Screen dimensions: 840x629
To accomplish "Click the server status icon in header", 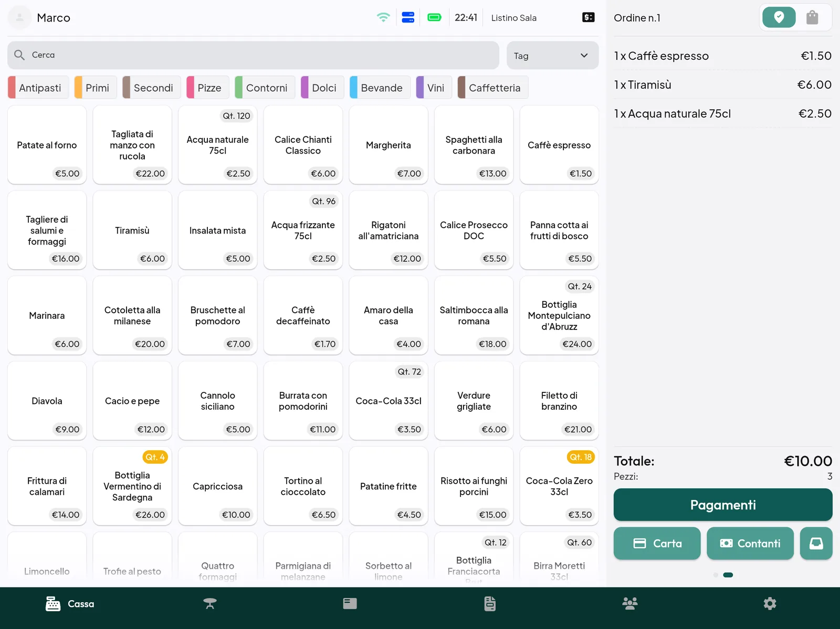I will click(x=408, y=17).
